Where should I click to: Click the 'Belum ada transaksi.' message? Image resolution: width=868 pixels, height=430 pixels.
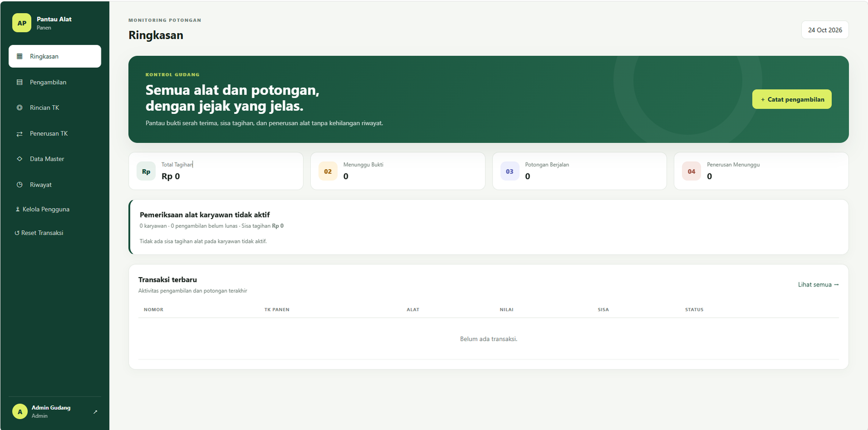(488, 339)
